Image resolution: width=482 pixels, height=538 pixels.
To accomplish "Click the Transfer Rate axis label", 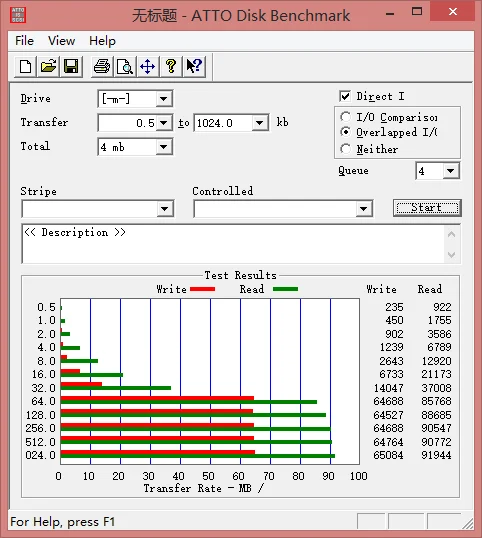I will tap(204, 488).
